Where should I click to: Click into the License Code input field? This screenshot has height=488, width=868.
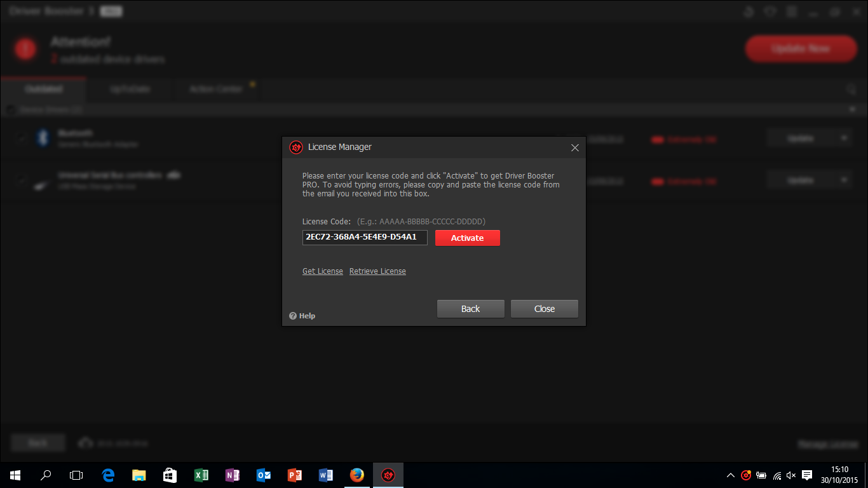pyautogui.click(x=365, y=238)
